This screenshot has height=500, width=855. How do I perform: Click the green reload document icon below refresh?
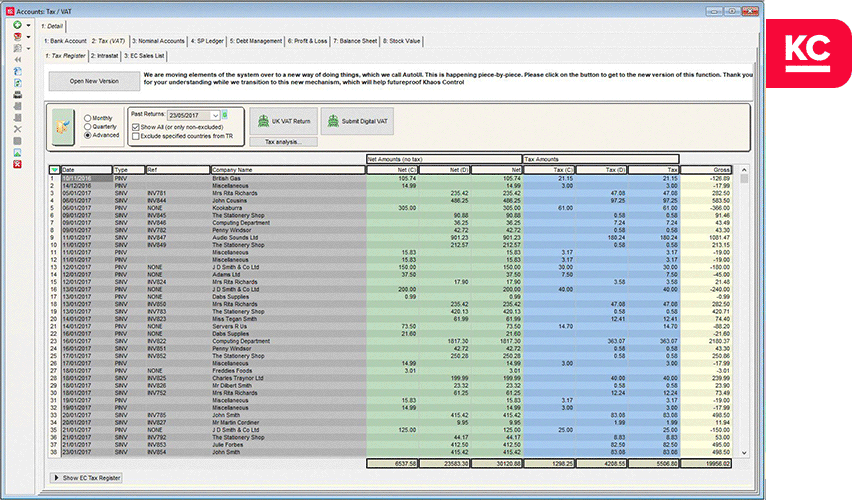click(17, 83)
